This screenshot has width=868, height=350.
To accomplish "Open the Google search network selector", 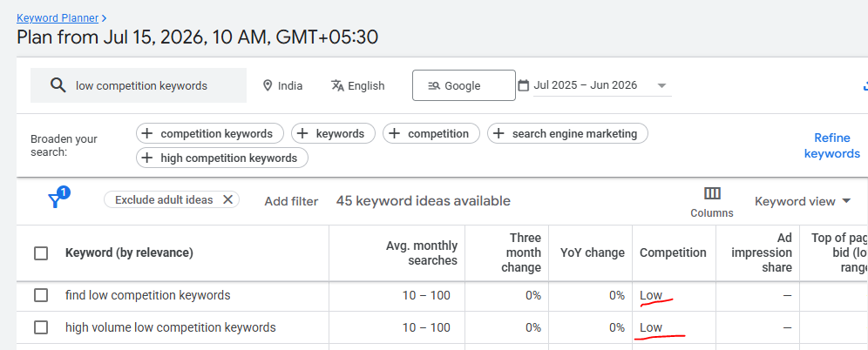I will point(464,85).
